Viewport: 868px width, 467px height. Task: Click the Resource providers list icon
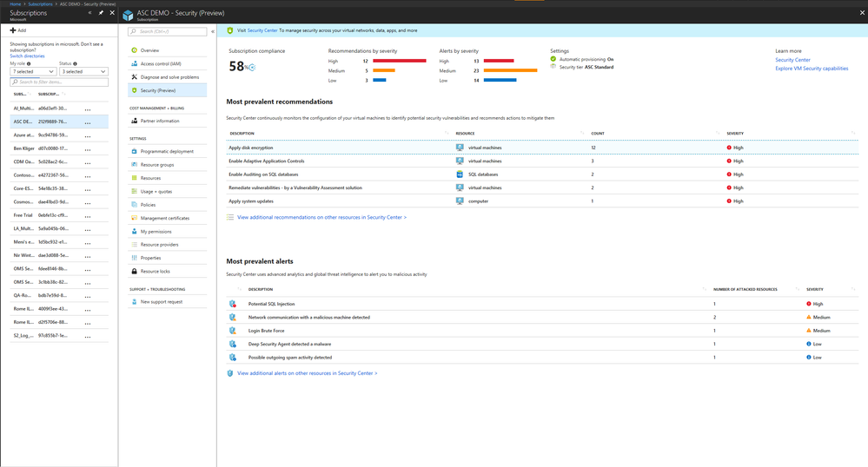pyautogui.click(x=134, y=245)
